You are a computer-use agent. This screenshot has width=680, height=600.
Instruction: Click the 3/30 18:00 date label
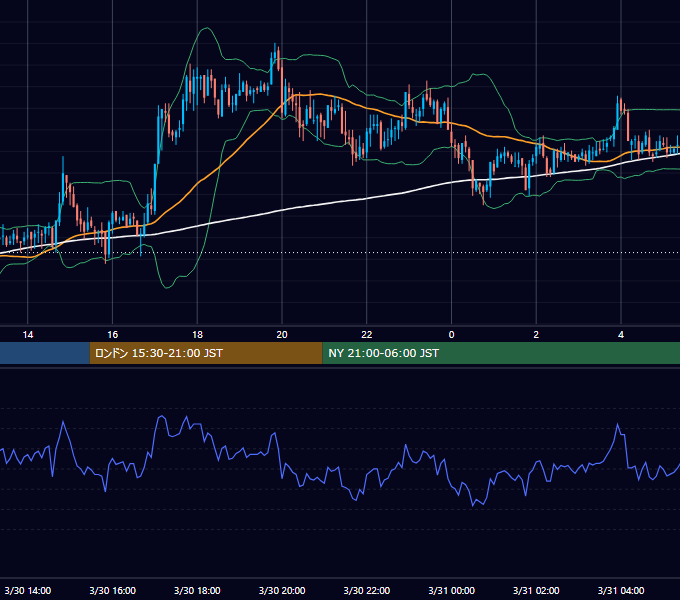pos(197,590)
